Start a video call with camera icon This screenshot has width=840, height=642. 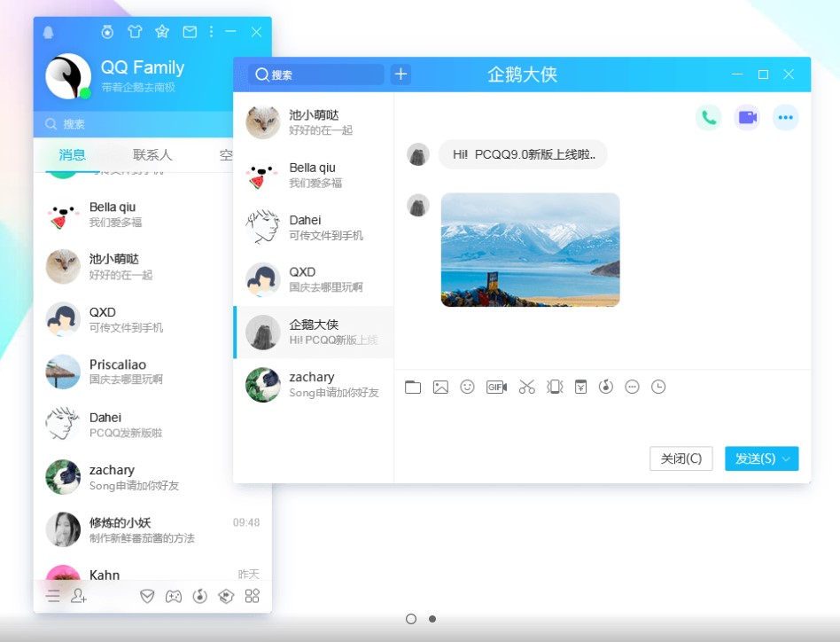747,117
